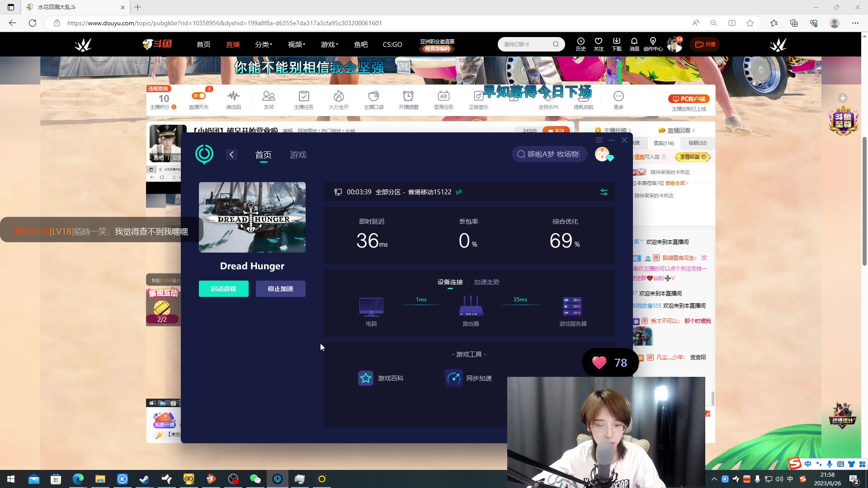Image resolution: width=868 pixels, height=488 pixels.
Task: Click the 查看全部 link in the side panel
Action: point(677,183)
